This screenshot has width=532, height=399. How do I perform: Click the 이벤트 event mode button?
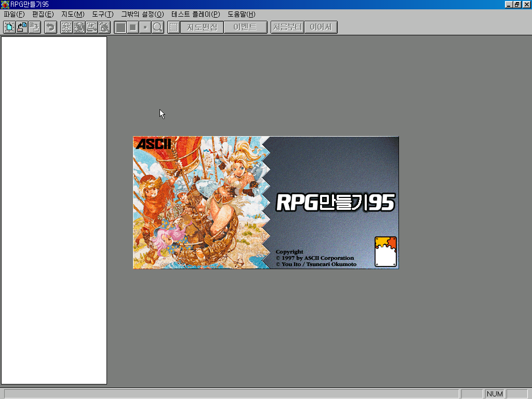pos(245,27)
